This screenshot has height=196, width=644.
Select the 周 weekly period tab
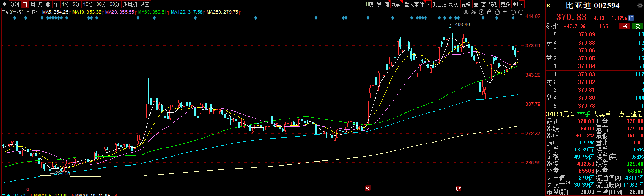(x=33, y=4)
